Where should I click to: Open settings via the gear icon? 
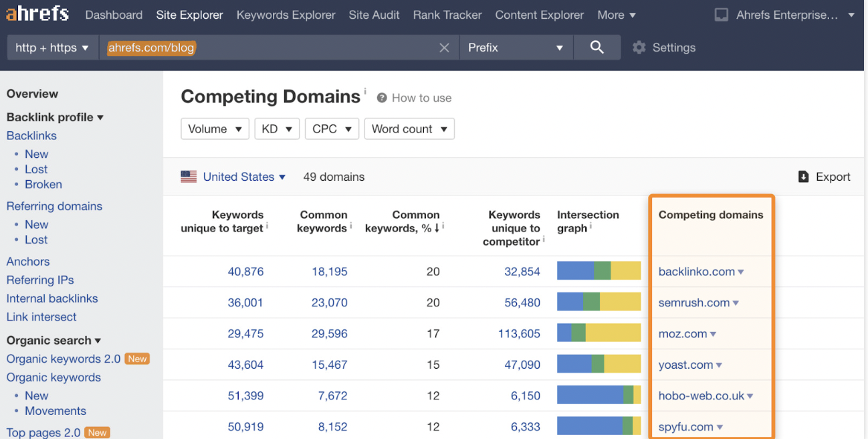(640, 47)
